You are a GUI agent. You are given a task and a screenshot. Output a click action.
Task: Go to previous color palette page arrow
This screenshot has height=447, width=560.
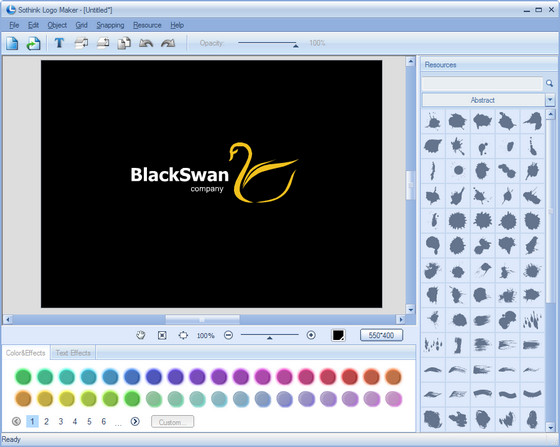[16, 421]
